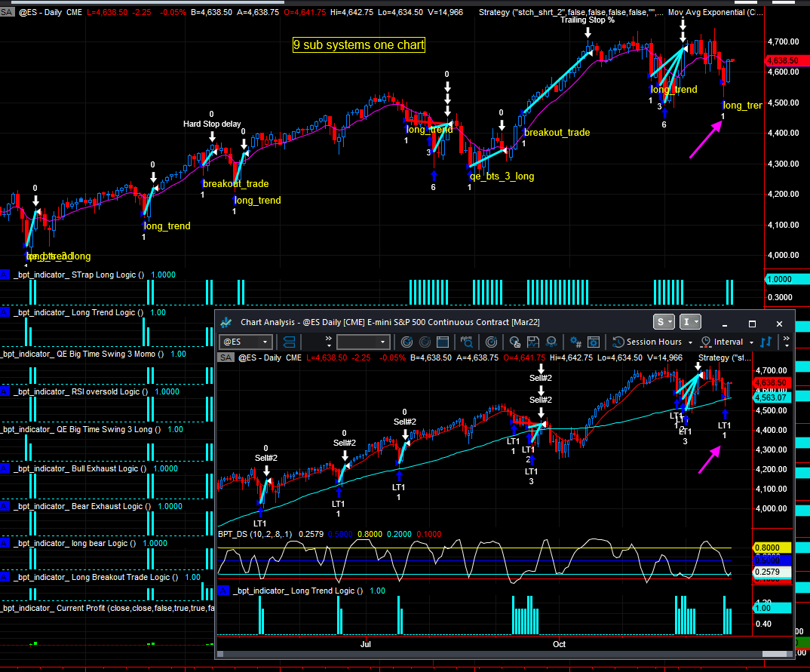The height and width of the screenshot is (672, 810).
Task: Click the dimmed target icon in the toolbar
Action: [x=425, y=342]
